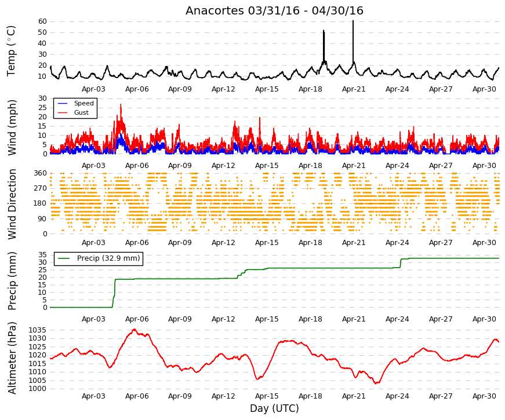505x420 pixels.
Task: Click the blue Speed legend line
Action: [63, 103]
